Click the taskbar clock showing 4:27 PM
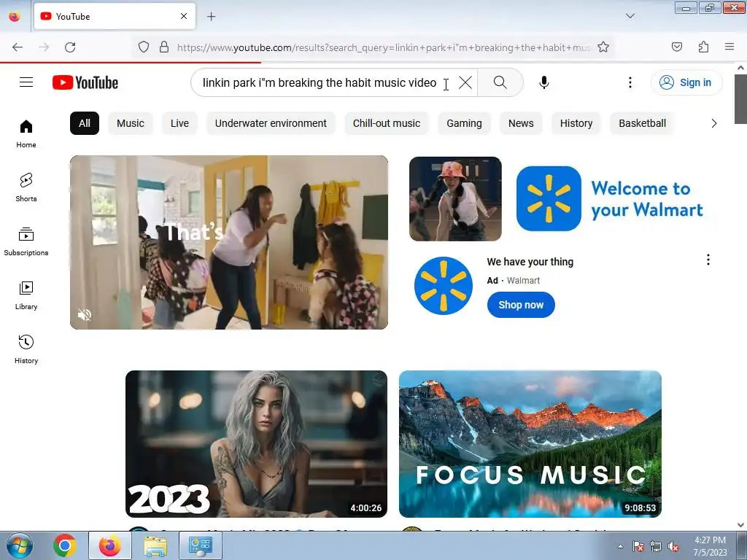Screen dimensions: 747x560 710,546
